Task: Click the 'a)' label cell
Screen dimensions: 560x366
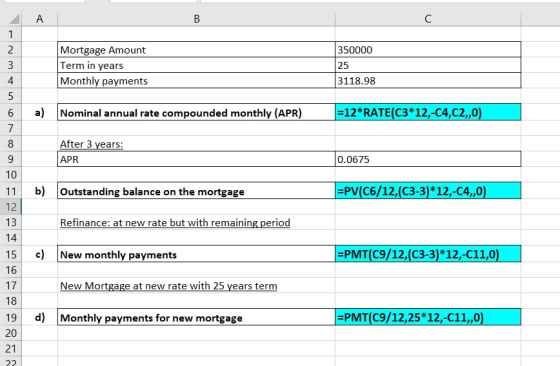Action: 40,112
